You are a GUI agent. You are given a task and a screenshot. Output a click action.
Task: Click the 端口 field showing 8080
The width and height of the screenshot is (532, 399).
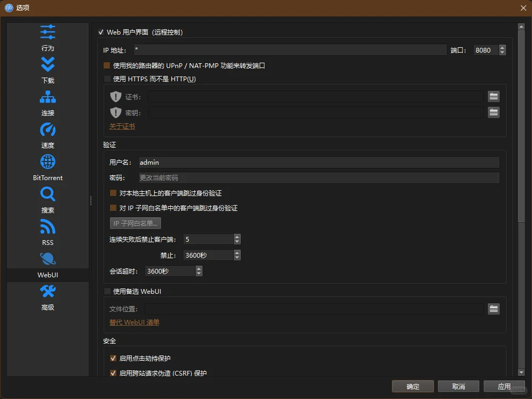coord(486,50)
